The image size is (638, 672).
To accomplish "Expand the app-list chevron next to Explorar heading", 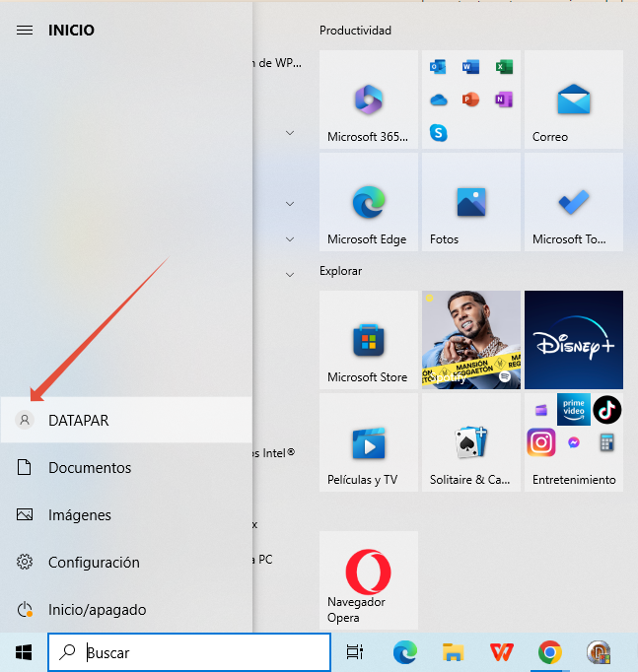I will (x=290, y=275).
